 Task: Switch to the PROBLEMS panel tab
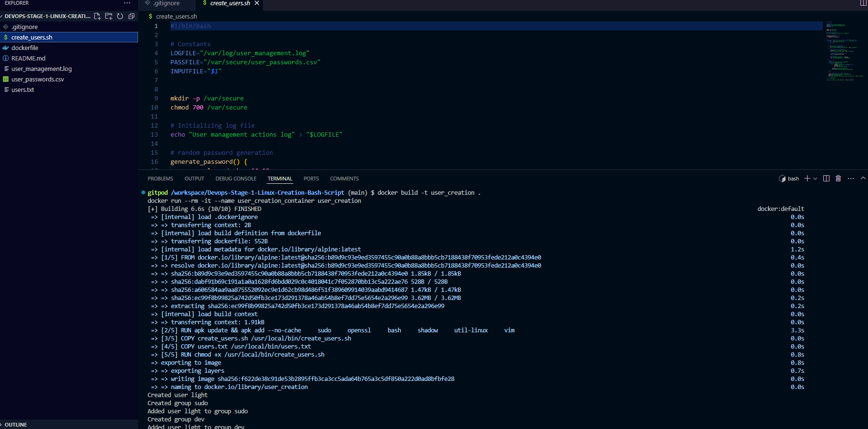(160, 179)
